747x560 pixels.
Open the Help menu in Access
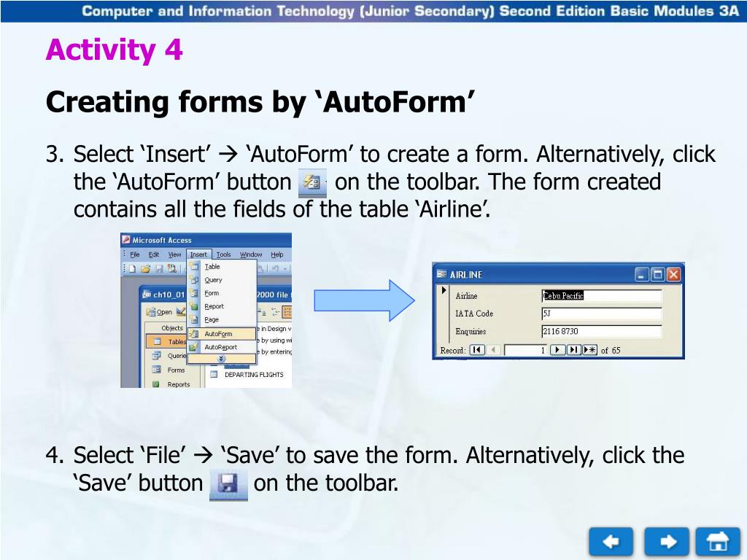(x=277, y=254)
